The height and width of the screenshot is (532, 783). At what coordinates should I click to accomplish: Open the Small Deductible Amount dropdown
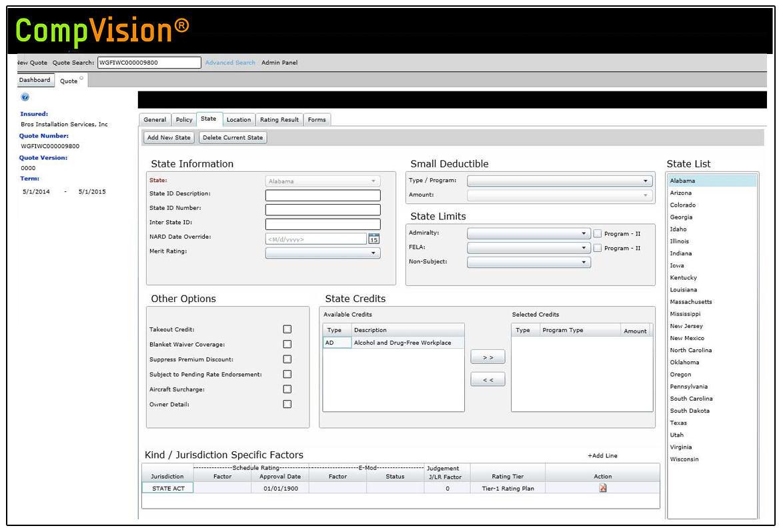(x=560, y=195)
